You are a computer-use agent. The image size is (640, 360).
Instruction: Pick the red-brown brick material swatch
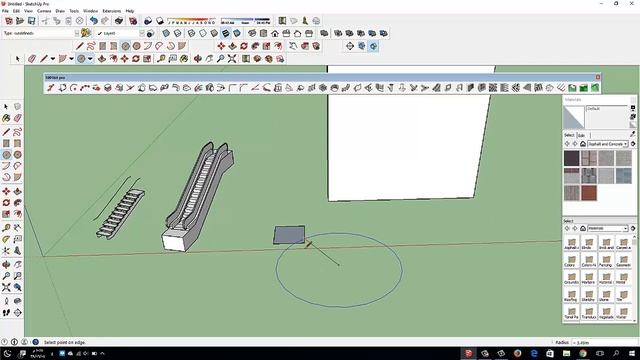click(589, 193)
